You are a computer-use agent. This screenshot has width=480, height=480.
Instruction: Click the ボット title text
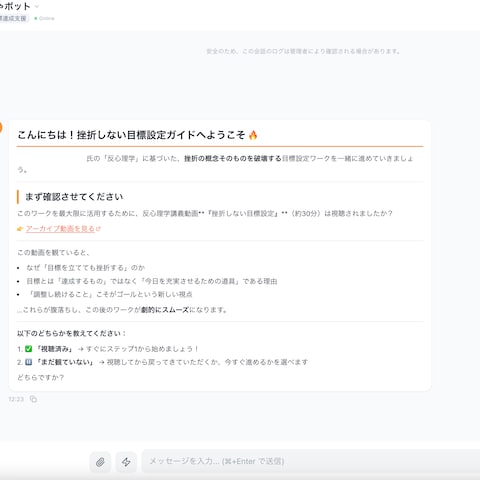(x=15, y=6)
